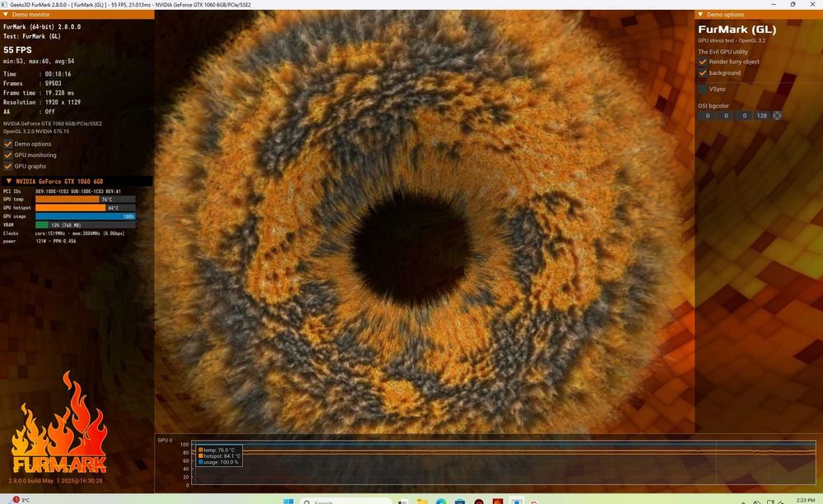The height and width of the screenshot is (504, 823).
Task: Click the green VRAM 12% usage bar
Action: [x=86, y=224]
